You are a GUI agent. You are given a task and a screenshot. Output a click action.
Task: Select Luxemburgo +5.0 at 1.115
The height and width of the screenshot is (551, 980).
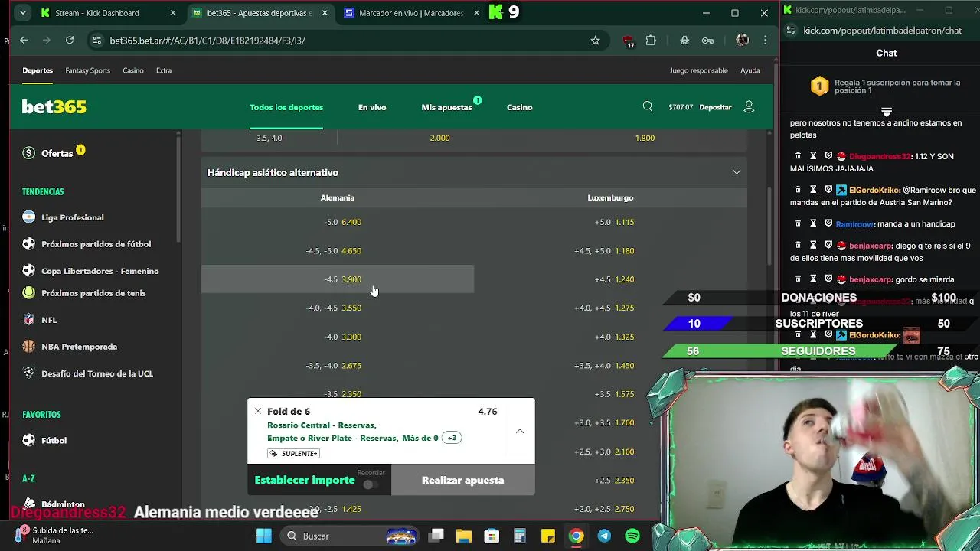610,222
